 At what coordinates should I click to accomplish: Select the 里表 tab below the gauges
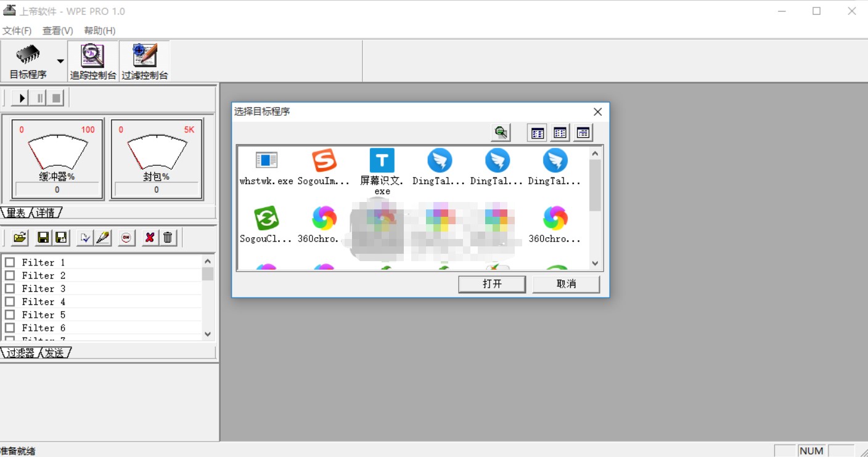[x=16, y=213]
